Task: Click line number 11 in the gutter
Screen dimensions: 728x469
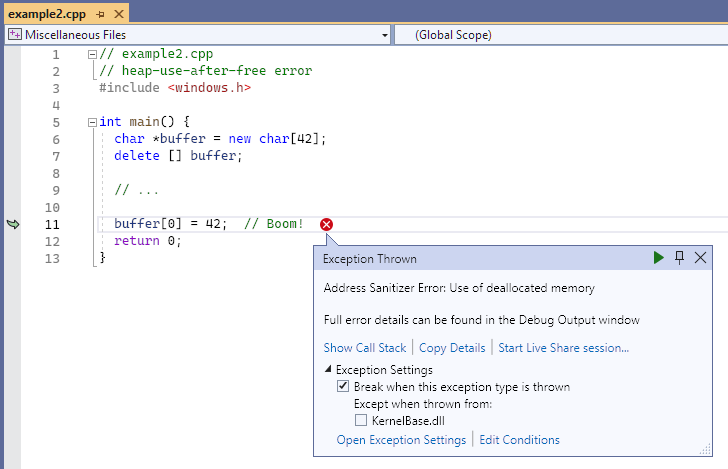Action: pos(52,225)
